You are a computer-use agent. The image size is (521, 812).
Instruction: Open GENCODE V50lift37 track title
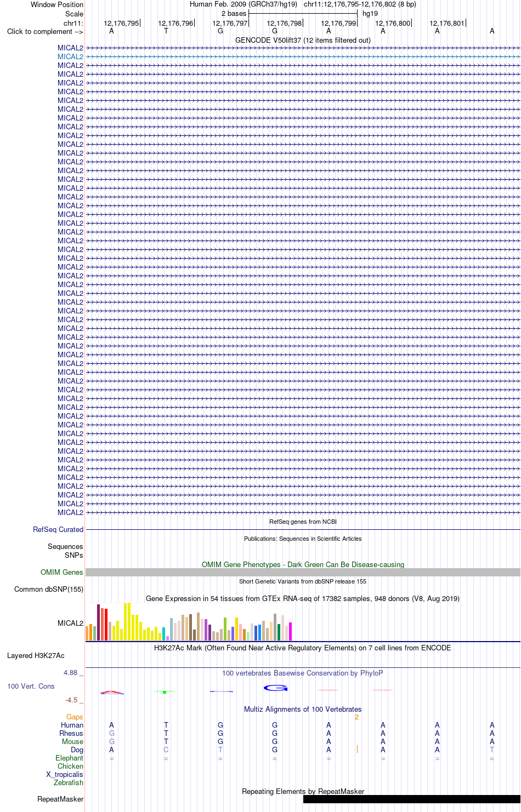(x=303, y=40)
